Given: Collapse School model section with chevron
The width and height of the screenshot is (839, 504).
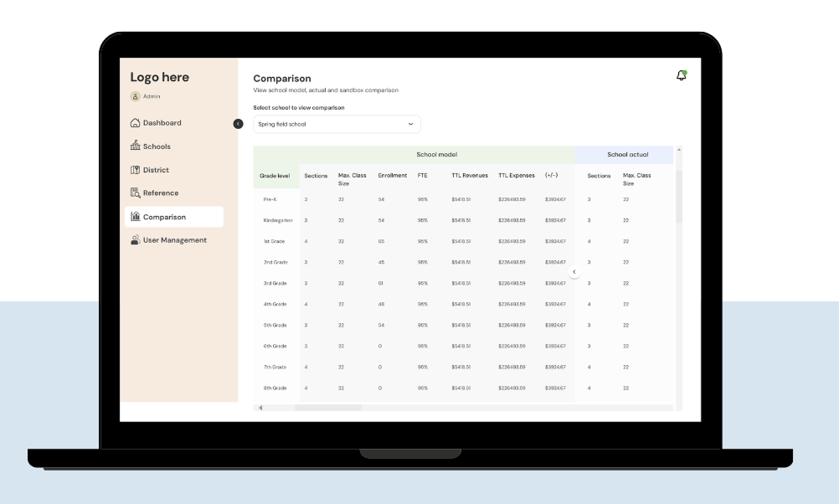Looking at the screenshot, I should (574, 272).
